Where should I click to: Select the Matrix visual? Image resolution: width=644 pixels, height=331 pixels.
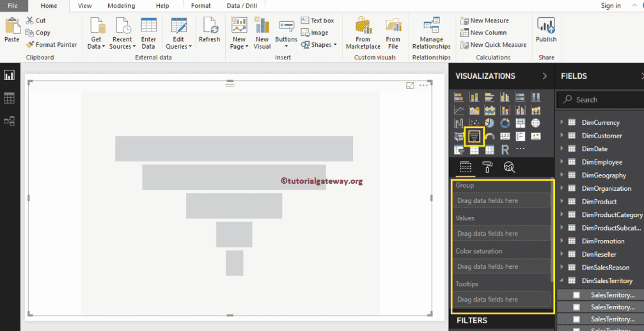[x=490, y=150]
